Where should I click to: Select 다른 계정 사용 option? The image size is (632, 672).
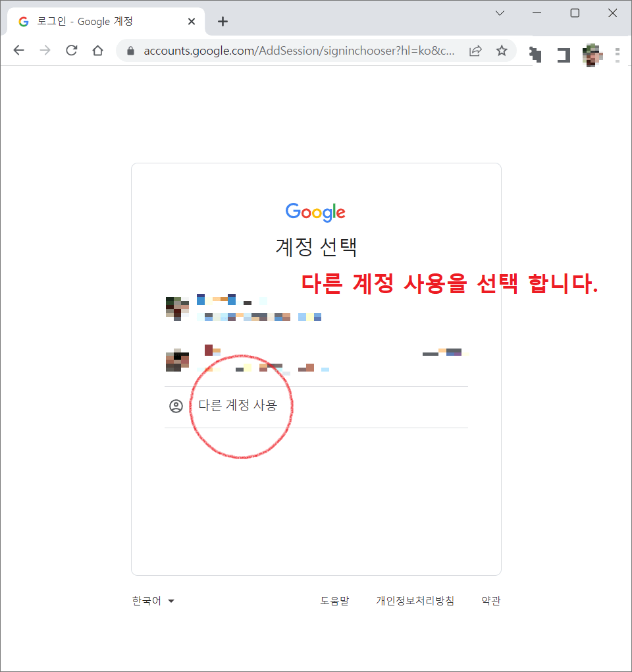(x=316, y=406)
